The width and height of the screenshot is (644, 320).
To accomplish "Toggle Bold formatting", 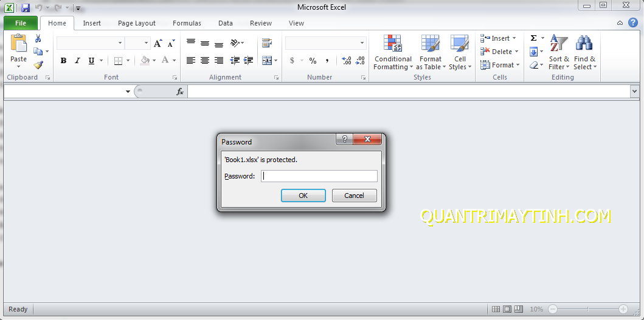I will point(63,61).
